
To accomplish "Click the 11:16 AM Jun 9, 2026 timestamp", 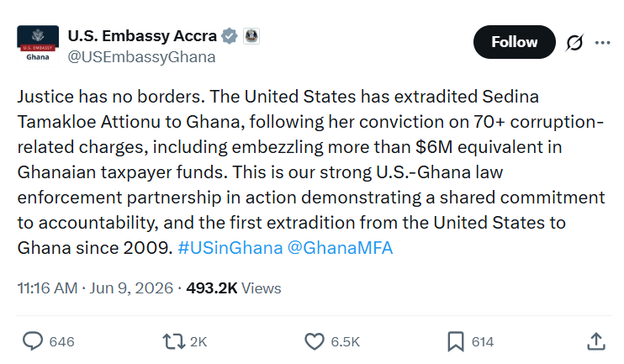I will (x=95, y=288).
